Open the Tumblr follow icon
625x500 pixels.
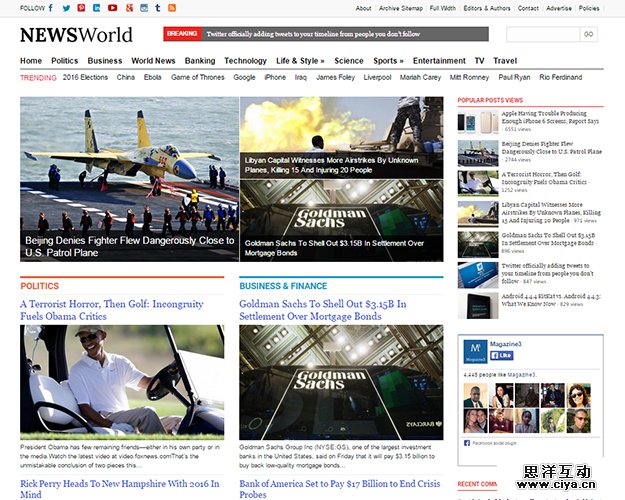(x=157, y=8)
